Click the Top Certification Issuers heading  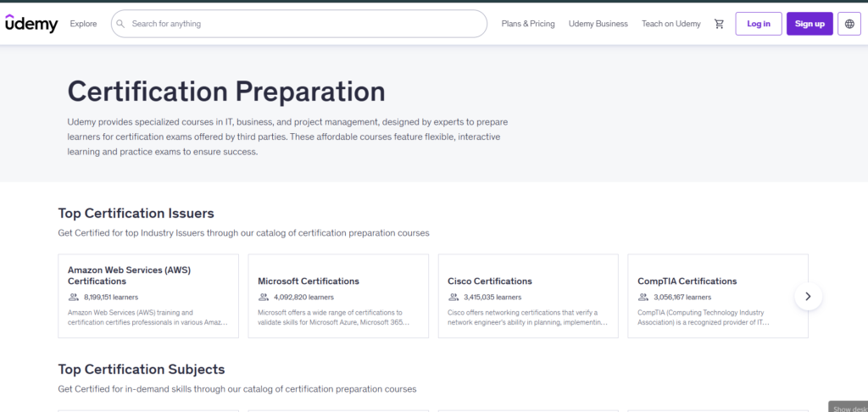(x=136, y=213)
